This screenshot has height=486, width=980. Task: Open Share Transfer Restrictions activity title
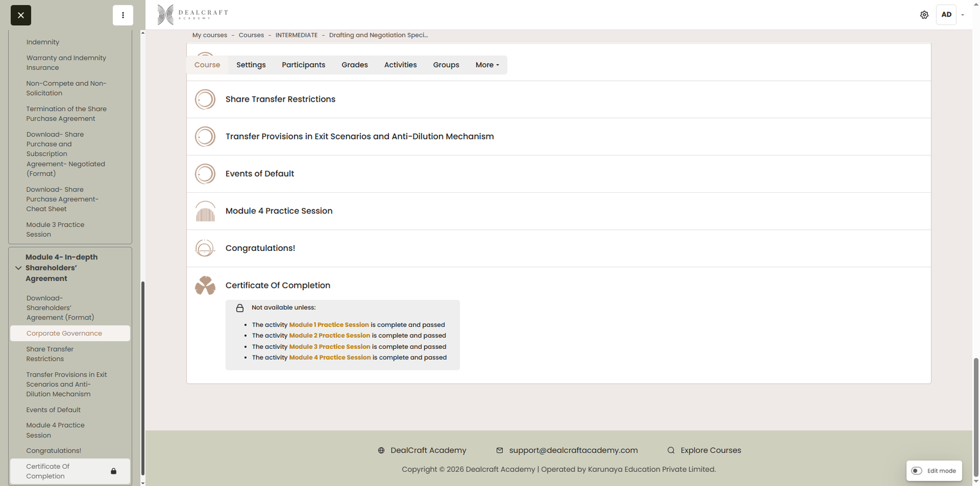tap(281, 99)
